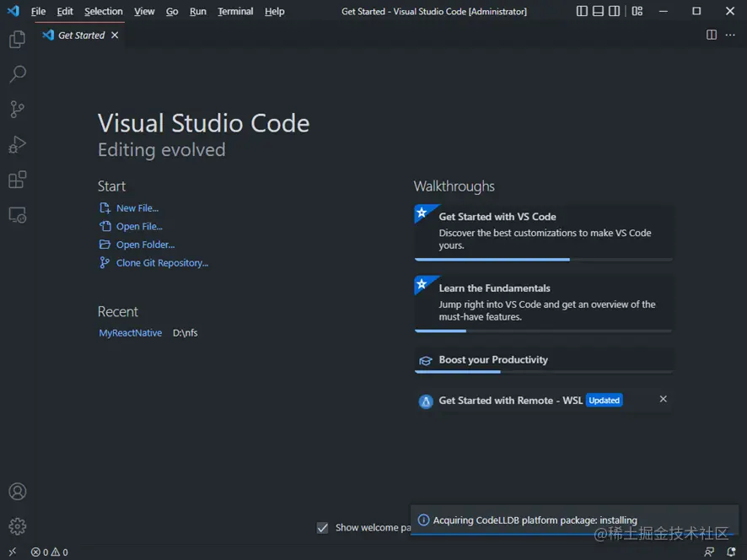Open the Extensions view

pyautogui.click(x=17, y=180)
